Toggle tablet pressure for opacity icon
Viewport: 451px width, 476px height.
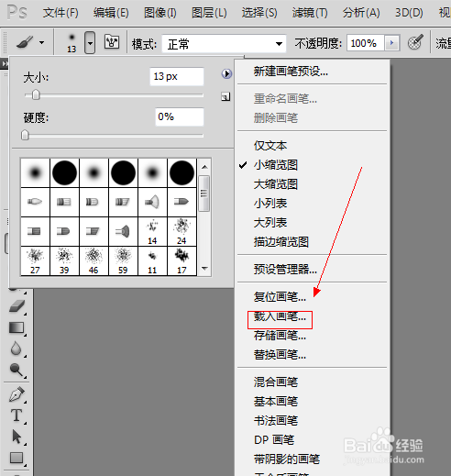(415, 42)
